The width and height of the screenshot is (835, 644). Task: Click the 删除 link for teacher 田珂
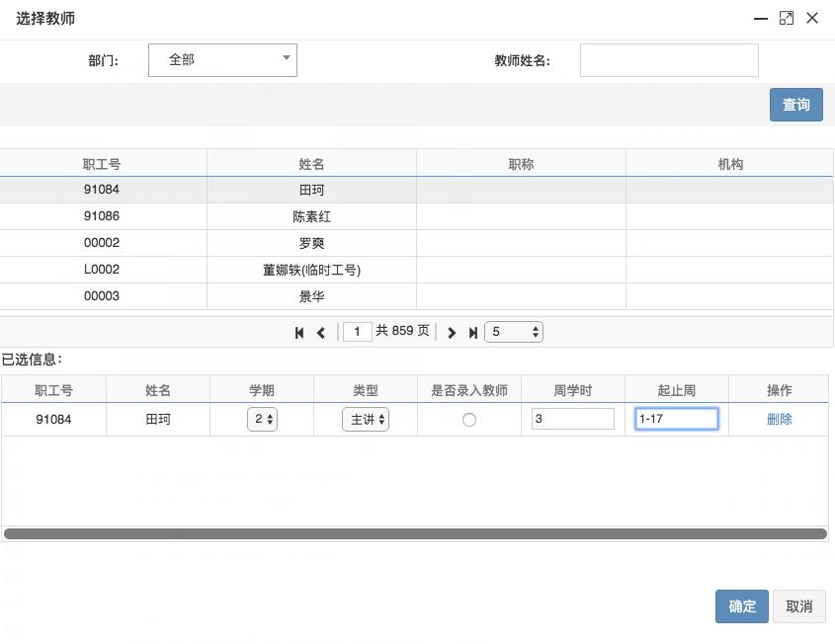tap(779, 419)
